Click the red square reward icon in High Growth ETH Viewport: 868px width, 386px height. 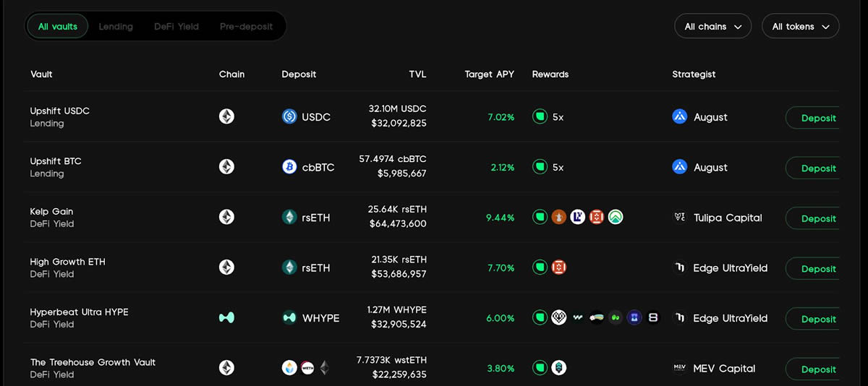558,267
